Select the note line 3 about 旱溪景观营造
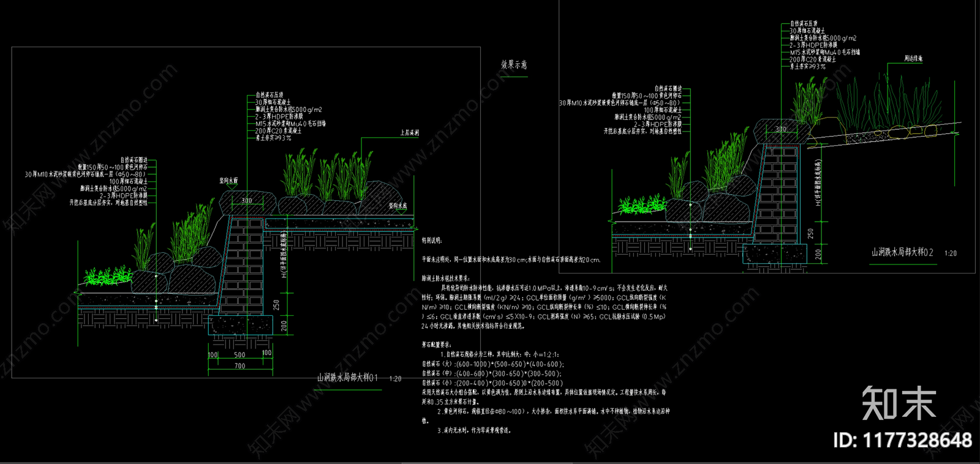 474,430
